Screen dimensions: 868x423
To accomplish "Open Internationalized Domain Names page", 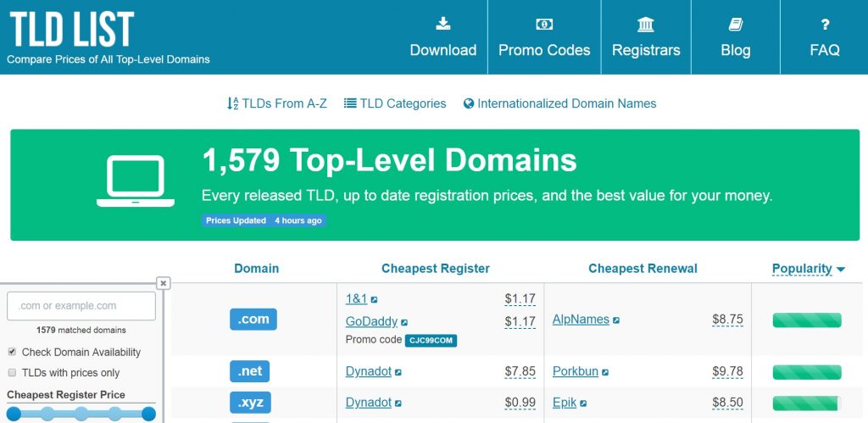I will point(559,103).
